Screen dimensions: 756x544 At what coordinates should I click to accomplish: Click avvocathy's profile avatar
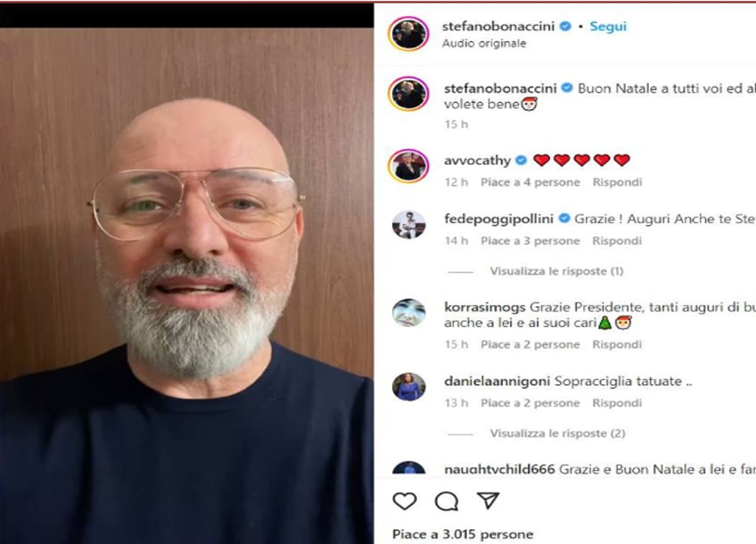(408, 166)
